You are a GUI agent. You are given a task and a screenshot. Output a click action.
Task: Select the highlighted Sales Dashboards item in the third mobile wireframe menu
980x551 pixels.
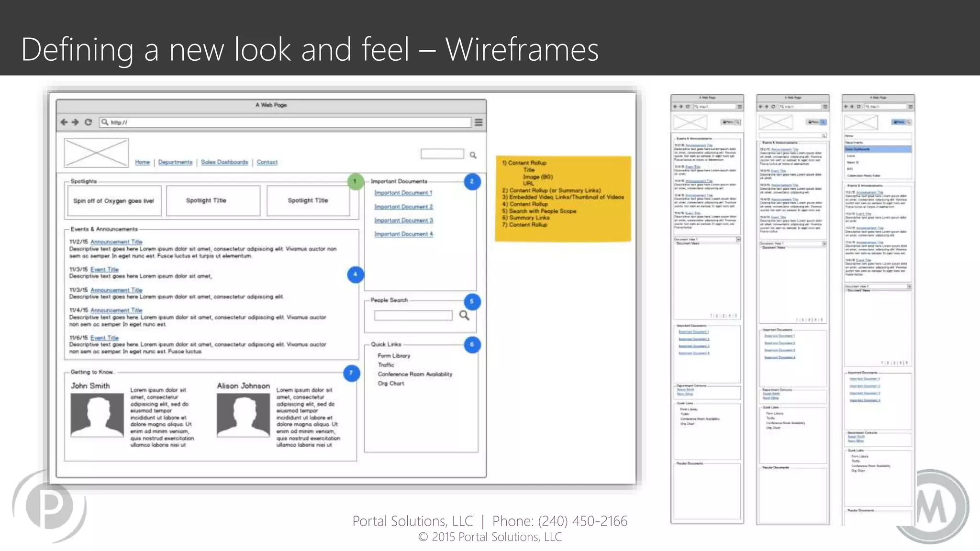[878, 149]
